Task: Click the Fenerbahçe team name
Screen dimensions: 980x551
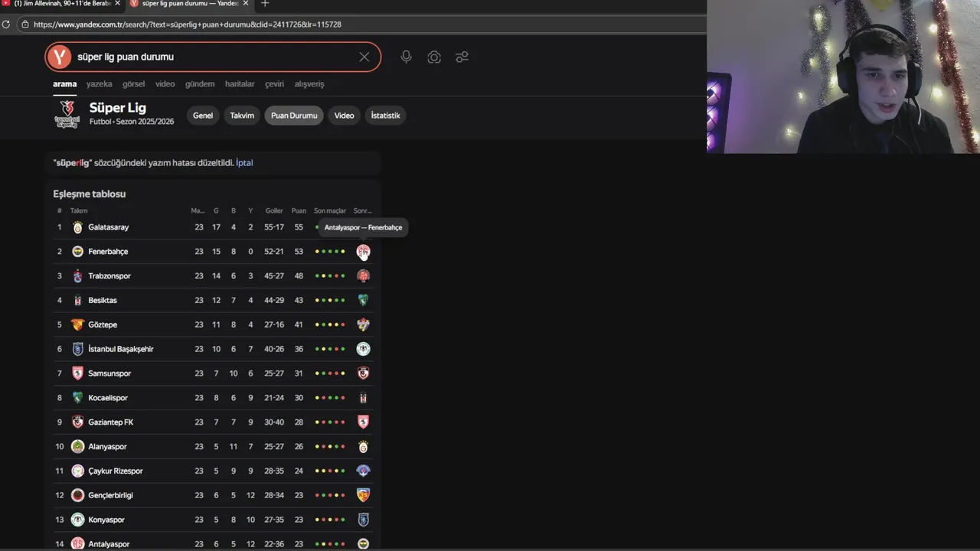Action: (108, 252)
